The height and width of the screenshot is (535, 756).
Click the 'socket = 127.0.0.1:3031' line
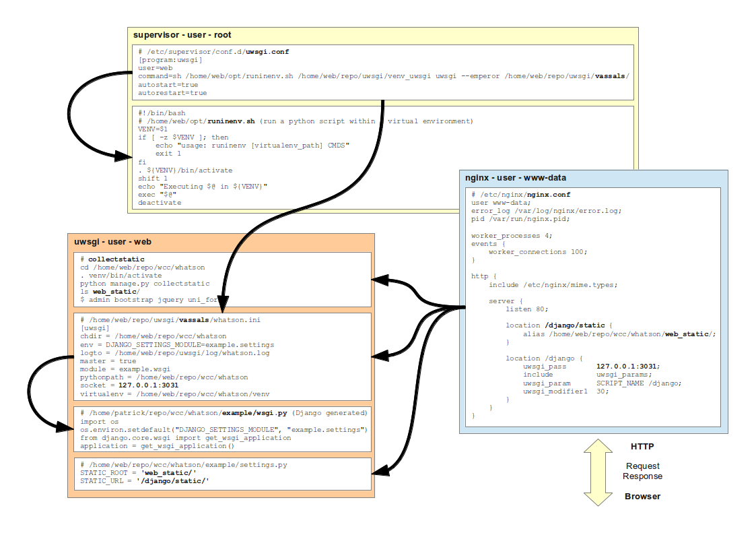coord(129,385)
